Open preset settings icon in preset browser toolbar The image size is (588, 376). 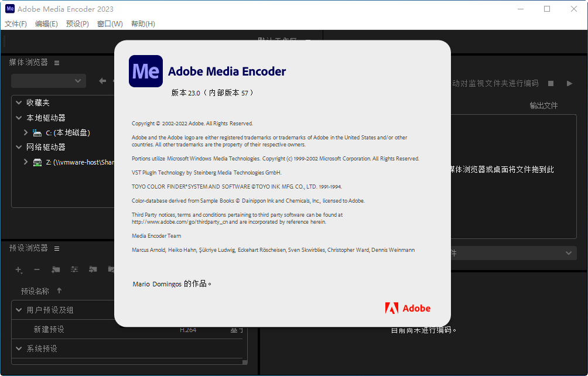click(74, 269)
